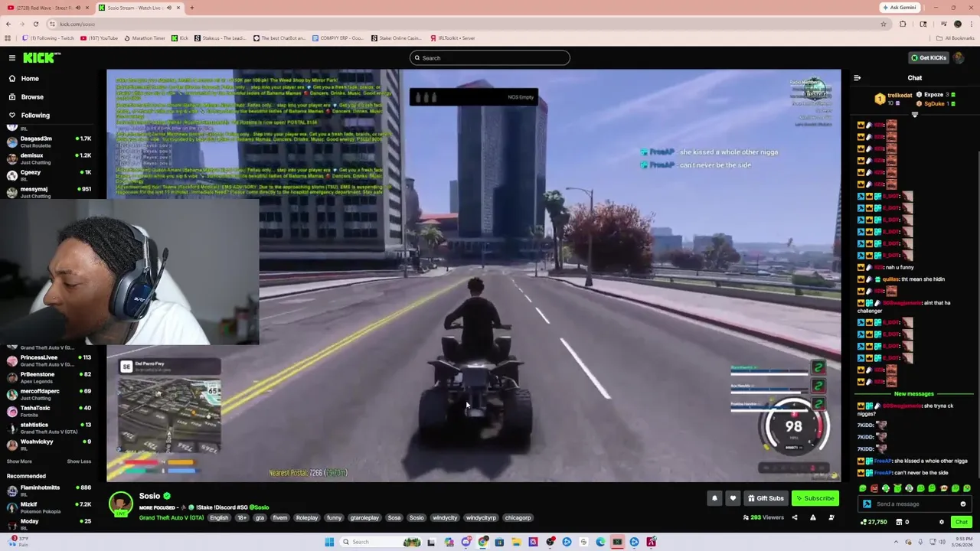Click the 27,750 channel points balance

(873, 522)
